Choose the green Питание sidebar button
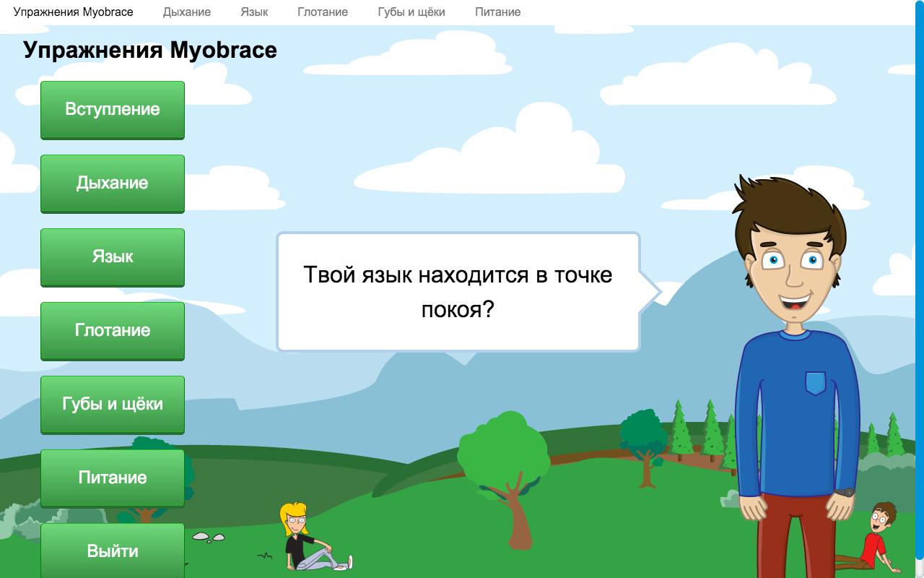Image resolution: width=924 pixels, height=578 pixels. (113, 478)
